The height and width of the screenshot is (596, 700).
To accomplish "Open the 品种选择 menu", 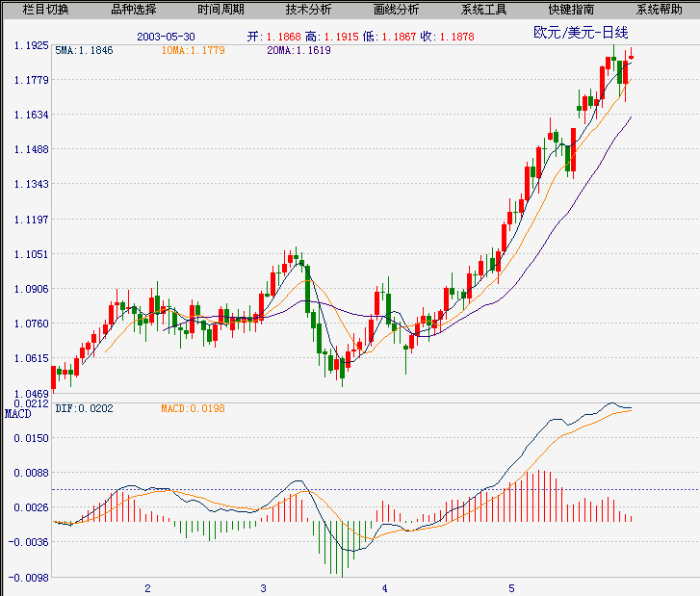I will (x=134, y=10).
